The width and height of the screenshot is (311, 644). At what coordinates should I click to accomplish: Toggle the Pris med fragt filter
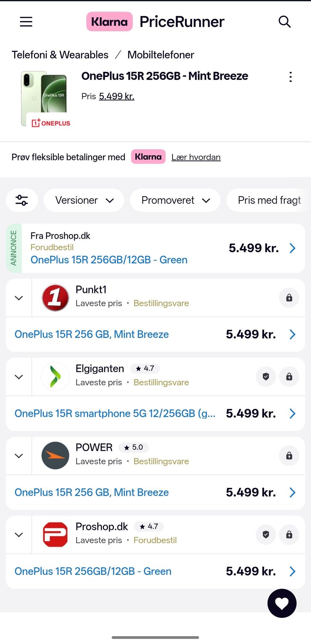click(269, 200)
